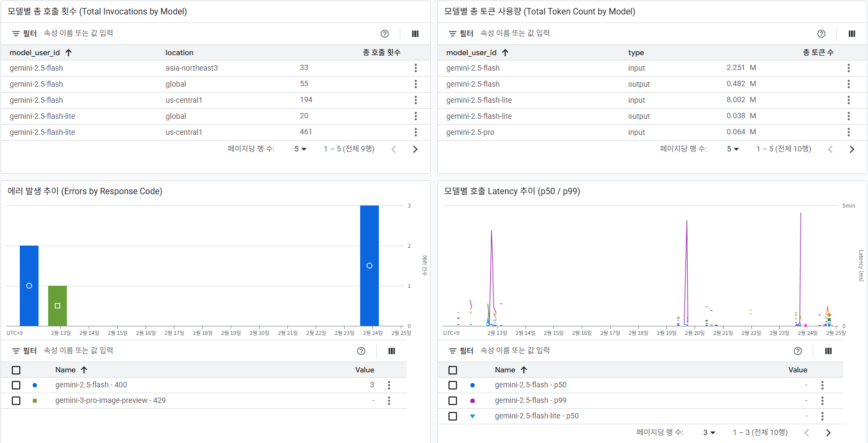868x443 pixels.
Task: Sort Token Count table by model_user_id
Action: [477, 52]
